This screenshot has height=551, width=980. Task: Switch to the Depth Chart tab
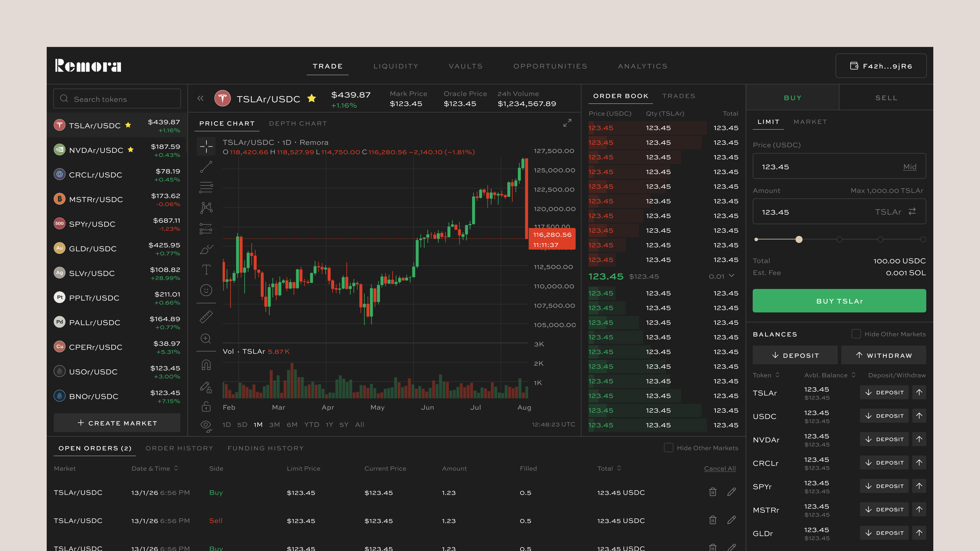click(298, 123)
